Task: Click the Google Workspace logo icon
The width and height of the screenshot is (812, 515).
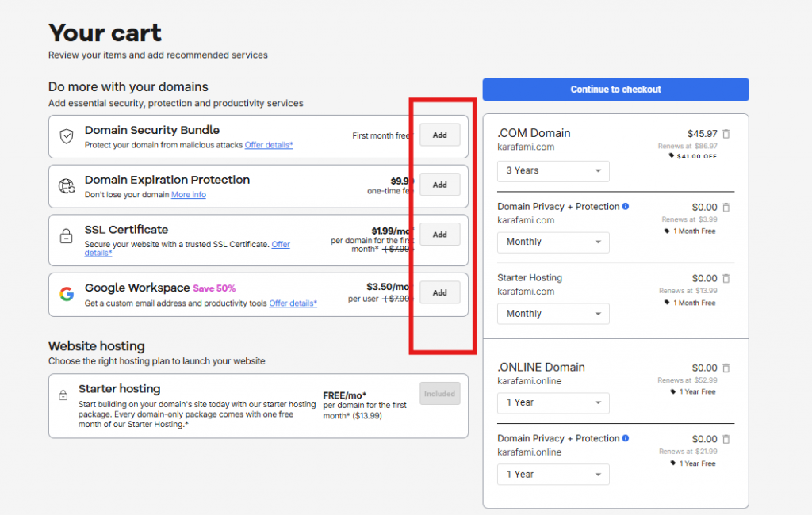Action: (x=67, y=294)
